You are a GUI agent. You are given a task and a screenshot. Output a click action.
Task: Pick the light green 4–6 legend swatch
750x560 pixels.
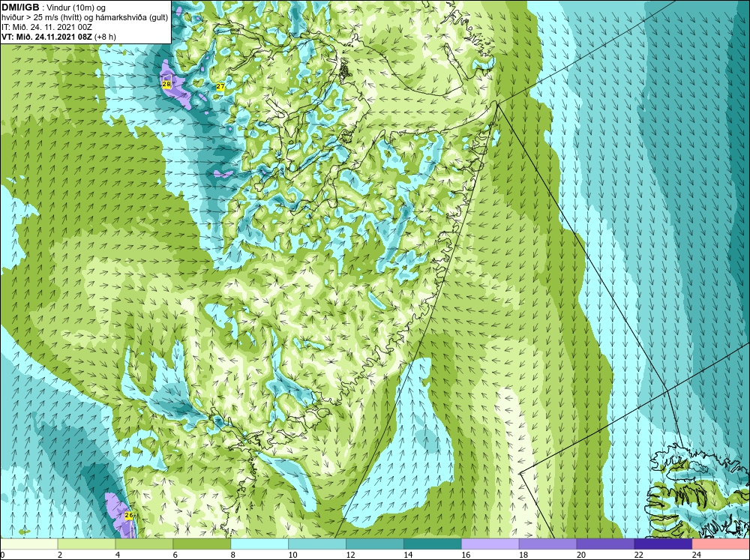144,544
